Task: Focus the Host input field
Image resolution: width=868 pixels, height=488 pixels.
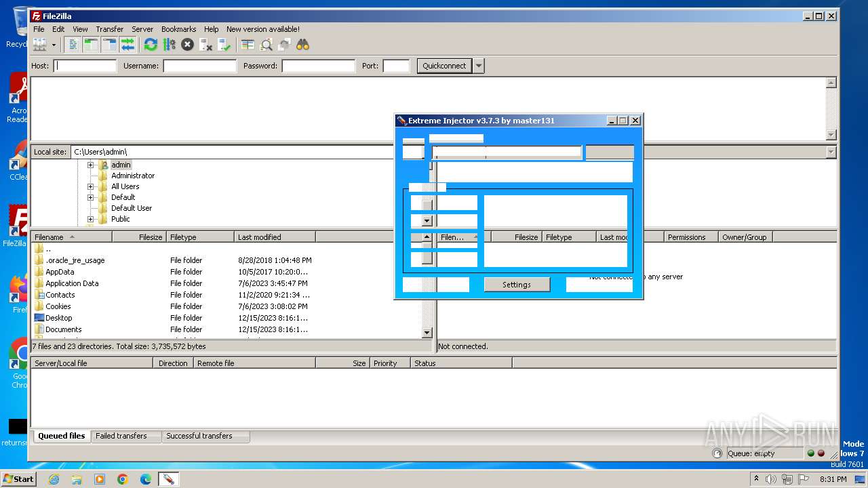Action: click(x=85, y=66)
